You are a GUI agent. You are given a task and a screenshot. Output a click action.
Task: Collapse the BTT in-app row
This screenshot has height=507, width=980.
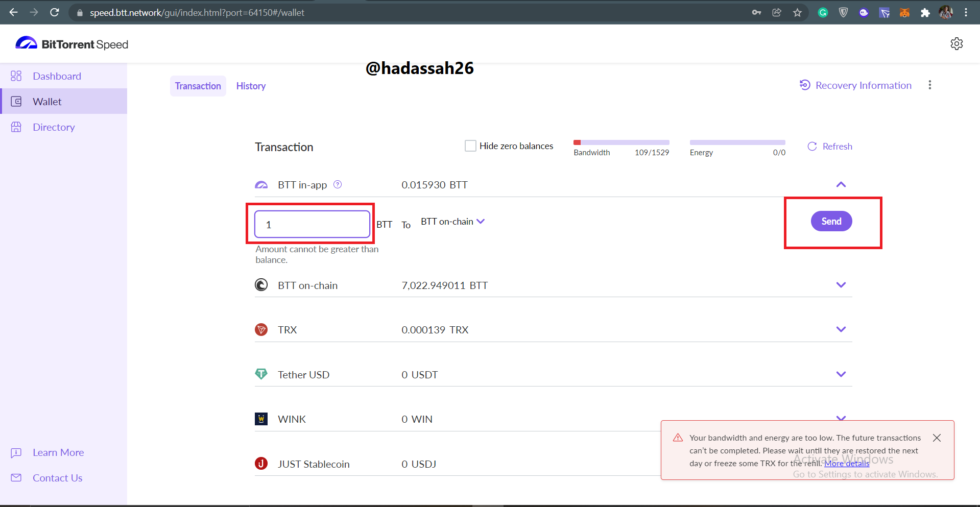841,184
